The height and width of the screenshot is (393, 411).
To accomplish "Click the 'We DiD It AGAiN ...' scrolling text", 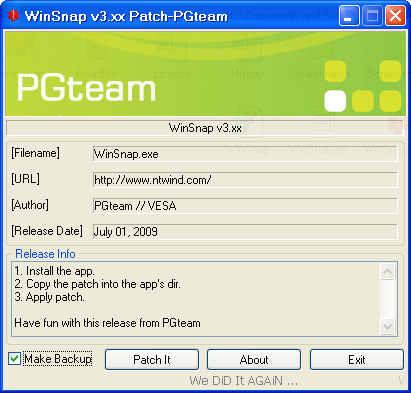I will (x=243, y=381).
